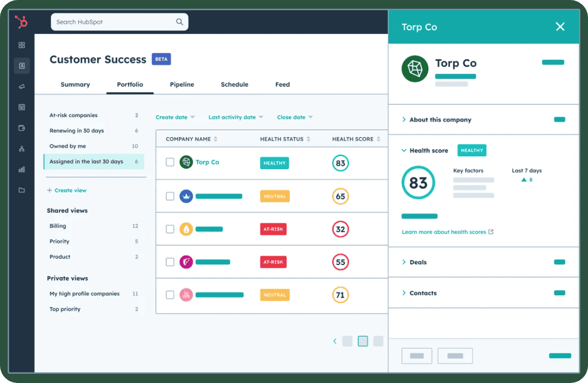Click the plus icon beside Create view
This screenshot has width=588, height=383.
point(49,190)
